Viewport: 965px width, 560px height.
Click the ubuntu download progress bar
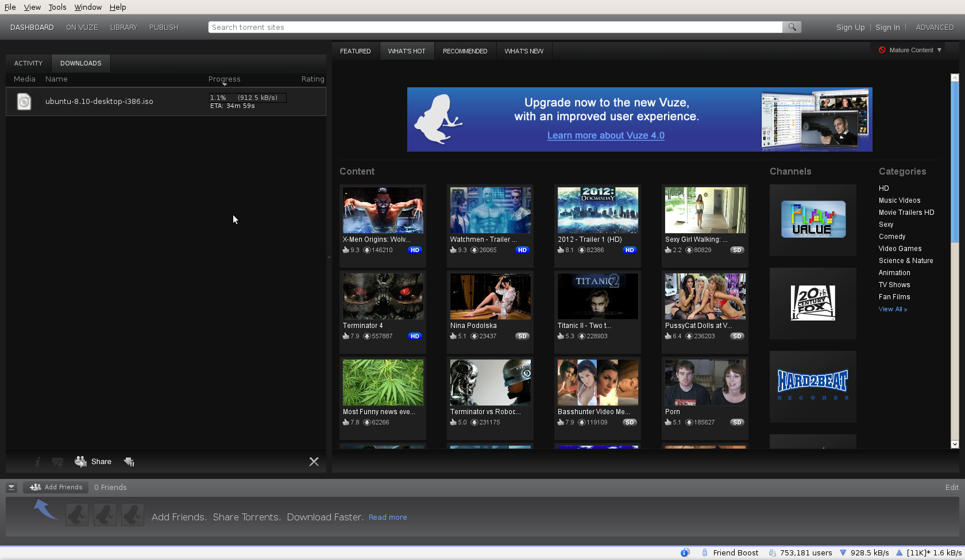tap(248, 98)
